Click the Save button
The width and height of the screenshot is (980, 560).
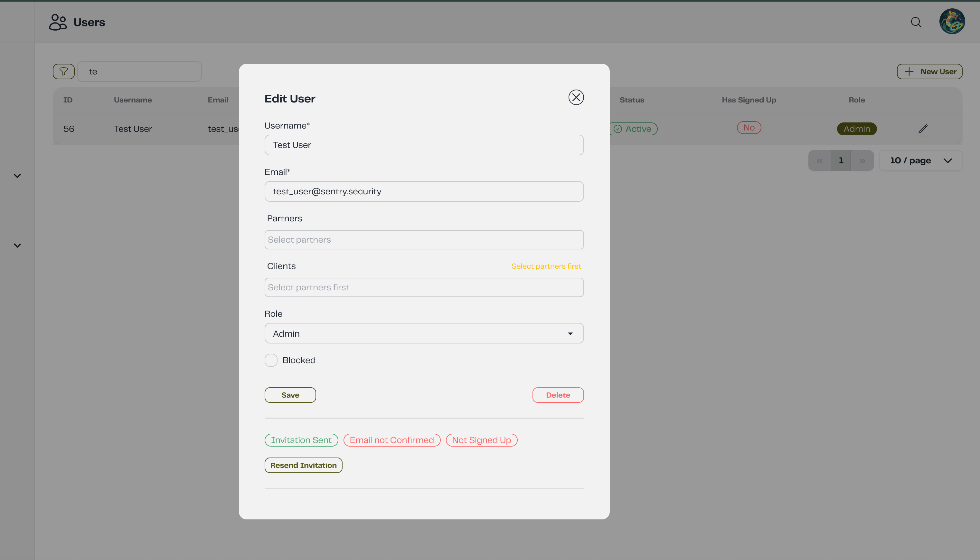pyautogui.click(x=290, y=395)
